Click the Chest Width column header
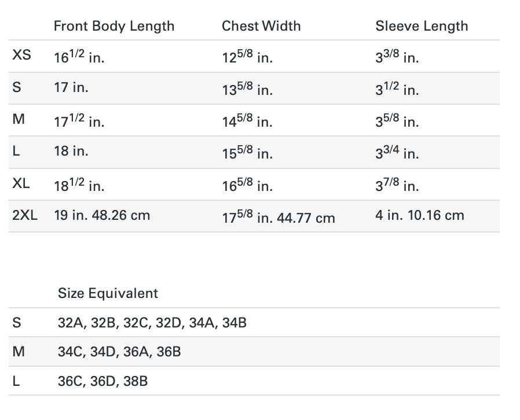520x420 pixels. (261, 26)
